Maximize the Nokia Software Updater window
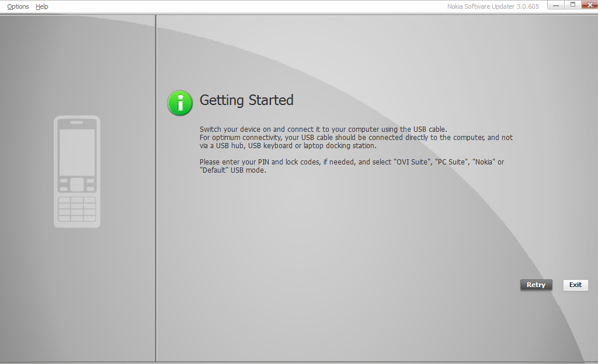Image resolution: width=598 pixels, height=364 pixels. tap(573, 5)
